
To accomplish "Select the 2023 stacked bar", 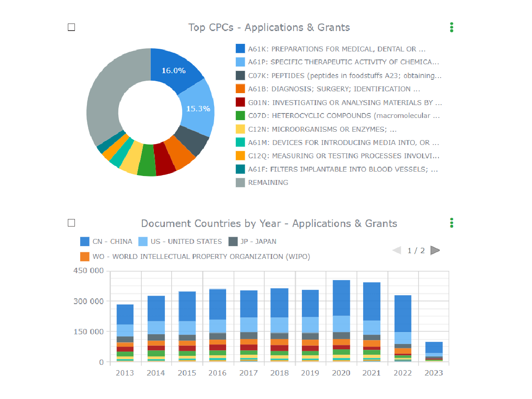I will tap(434, 352).
